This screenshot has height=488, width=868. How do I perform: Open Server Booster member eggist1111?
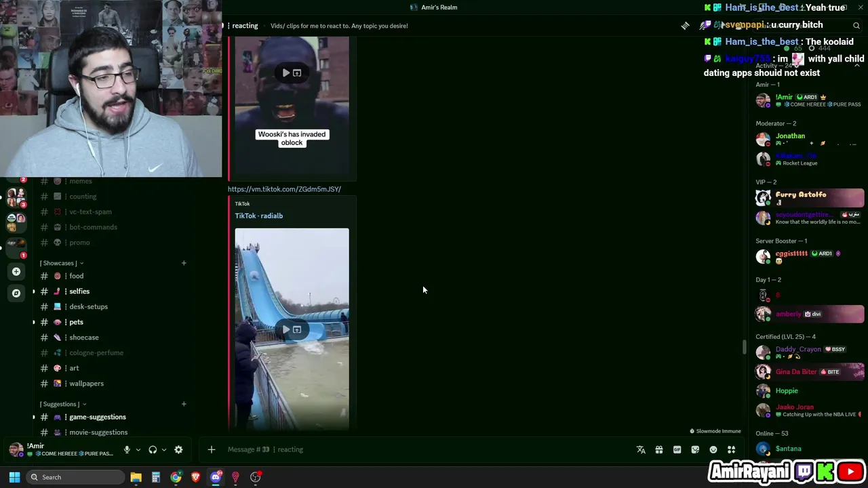coord(808,256)
